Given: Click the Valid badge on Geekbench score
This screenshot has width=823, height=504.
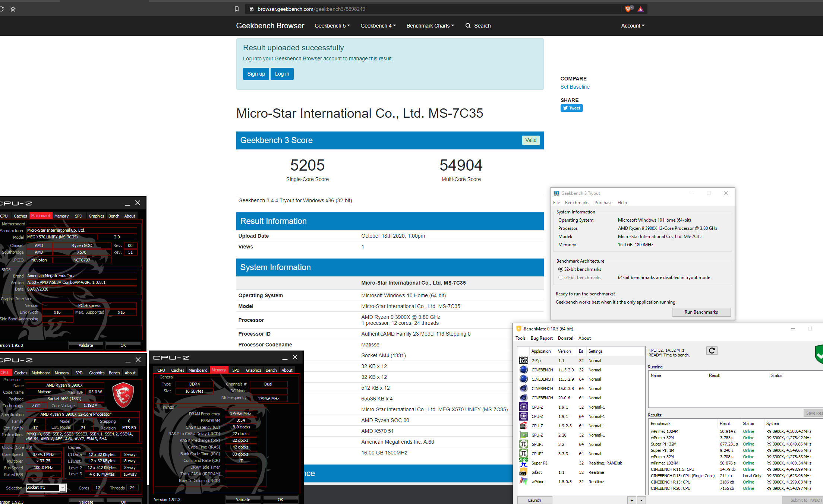Looking at the screenshot, I should point(531,140).
